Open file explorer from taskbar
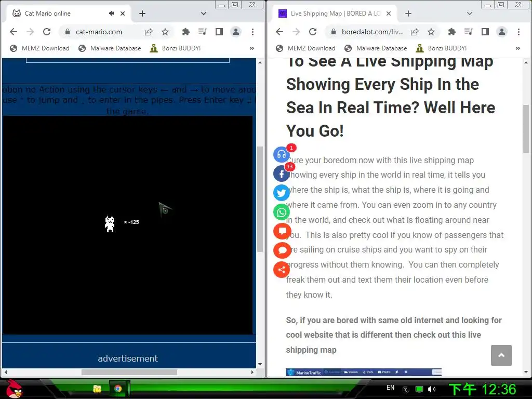Screen dimensions: 532x399 [x=97, y=389]
